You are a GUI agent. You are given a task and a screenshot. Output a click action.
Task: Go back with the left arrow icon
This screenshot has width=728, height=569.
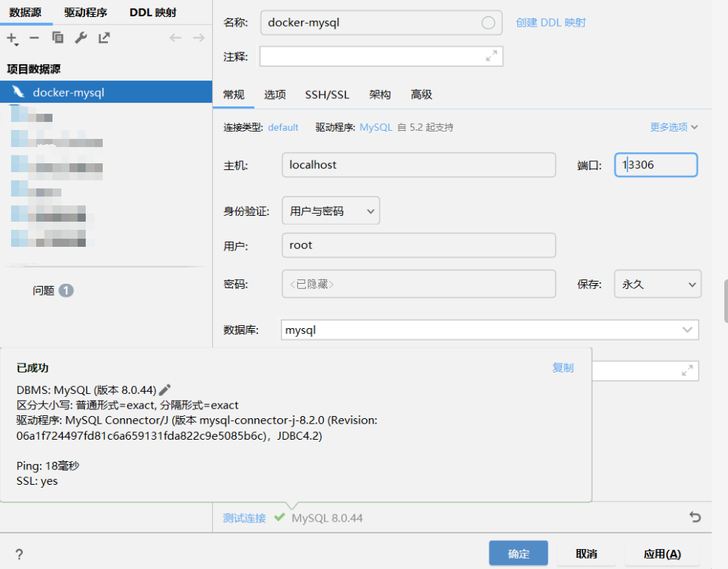pos(175,38)
